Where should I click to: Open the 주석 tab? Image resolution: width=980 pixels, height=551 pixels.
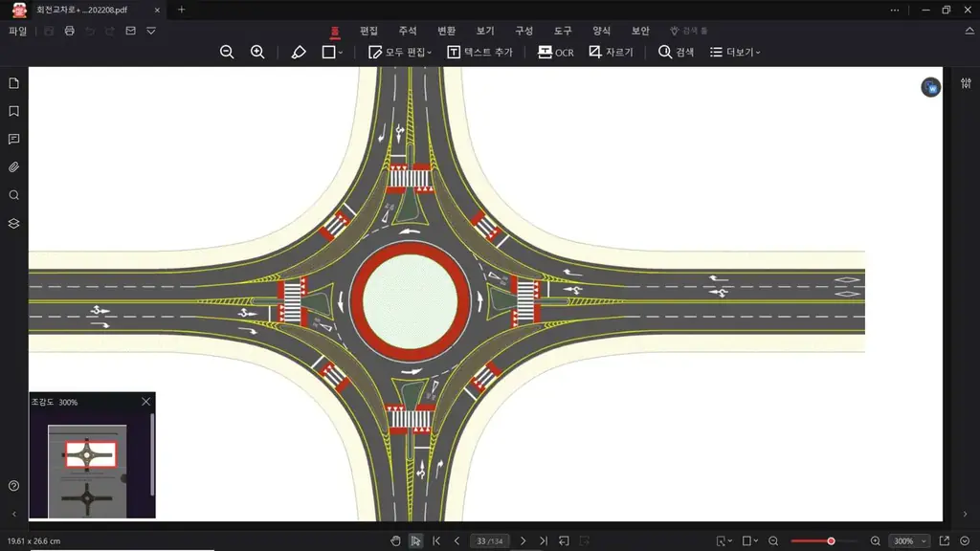[408, 31]
